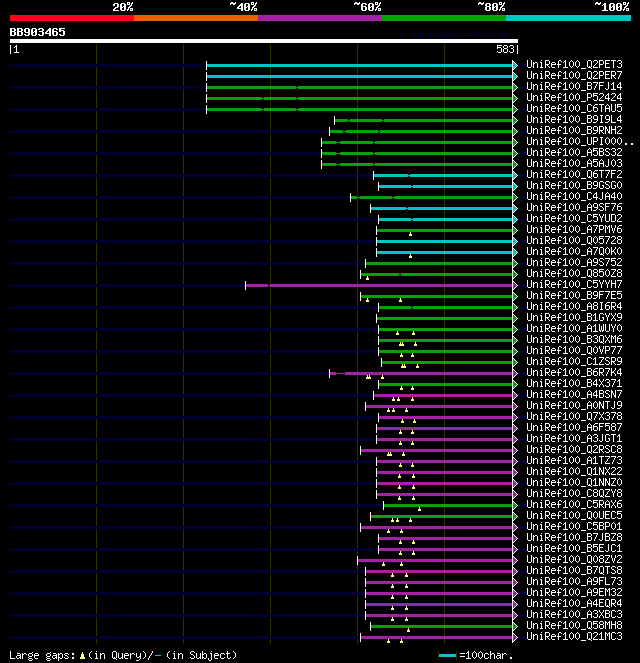Screen dimensions: 640x663
Task: Select the UniRef100_A6F587 label
Action: [574, 427]
